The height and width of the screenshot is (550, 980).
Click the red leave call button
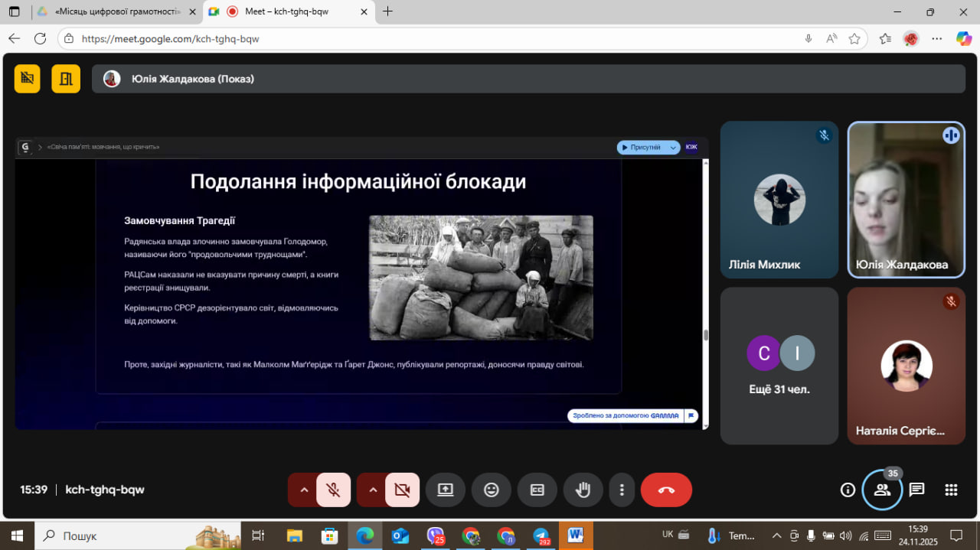pyautogui.click(x=665, y=490)
